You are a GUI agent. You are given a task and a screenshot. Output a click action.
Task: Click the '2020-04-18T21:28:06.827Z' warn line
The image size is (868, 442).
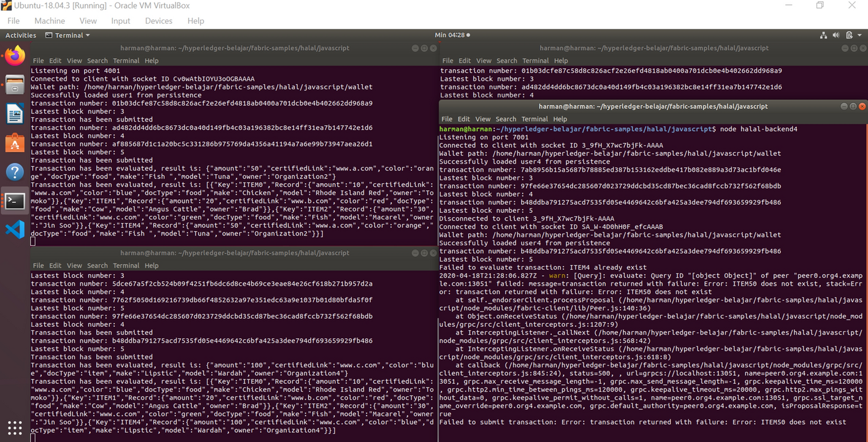pos(650,275)
